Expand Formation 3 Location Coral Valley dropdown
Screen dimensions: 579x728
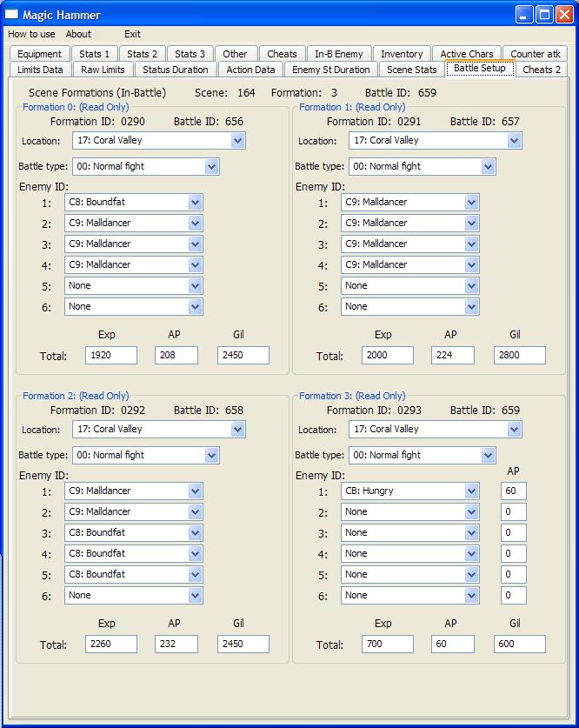[436, 430]
